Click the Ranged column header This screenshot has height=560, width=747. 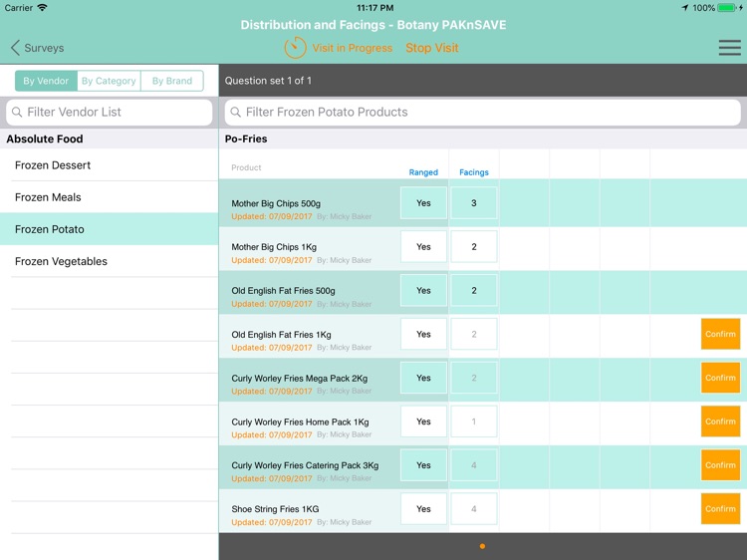coord(423,172)
